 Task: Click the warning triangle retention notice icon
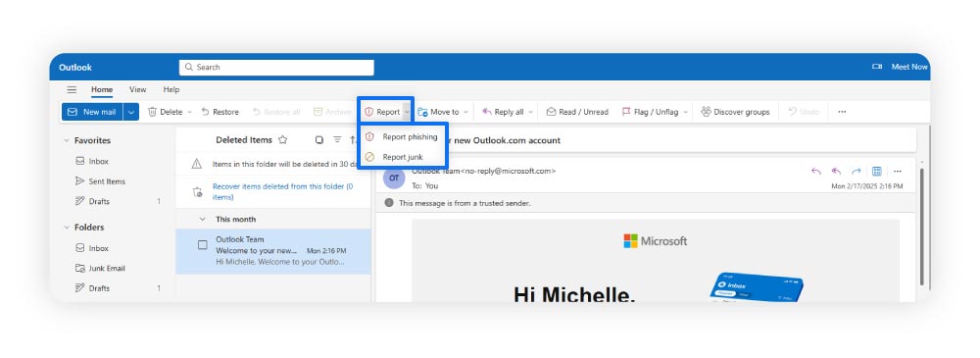[196, 164]
